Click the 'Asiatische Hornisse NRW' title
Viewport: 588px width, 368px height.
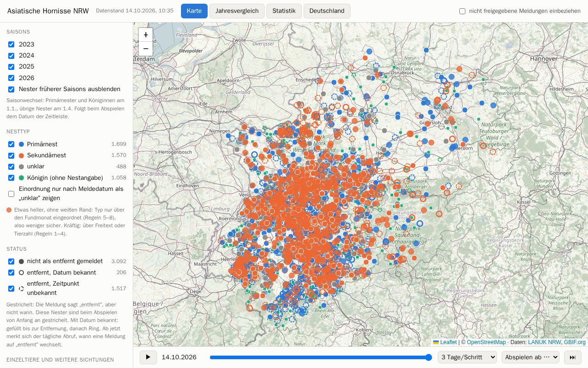tap(48, 11)
